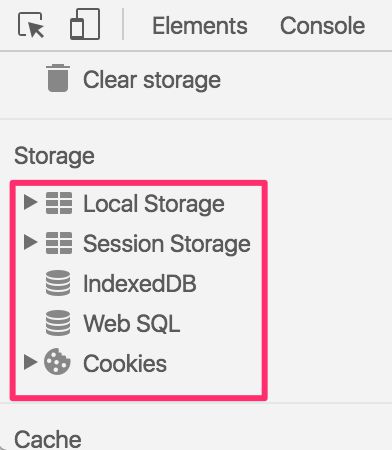This screenshot has width=392, height=450.
Task: Select the Local Storage label
Action: tap(154, 204)
